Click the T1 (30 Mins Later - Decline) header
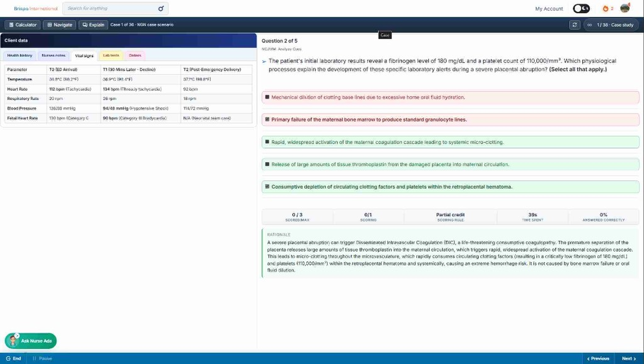 [x=129, y=69]
